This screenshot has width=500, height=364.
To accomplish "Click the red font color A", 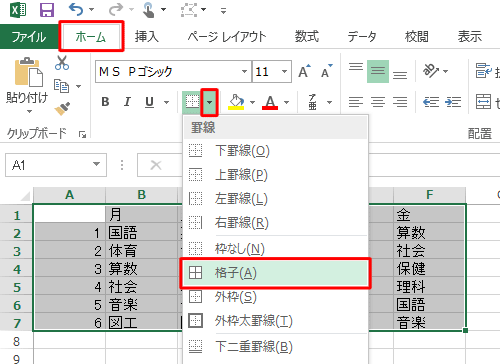I will [270, 102].
